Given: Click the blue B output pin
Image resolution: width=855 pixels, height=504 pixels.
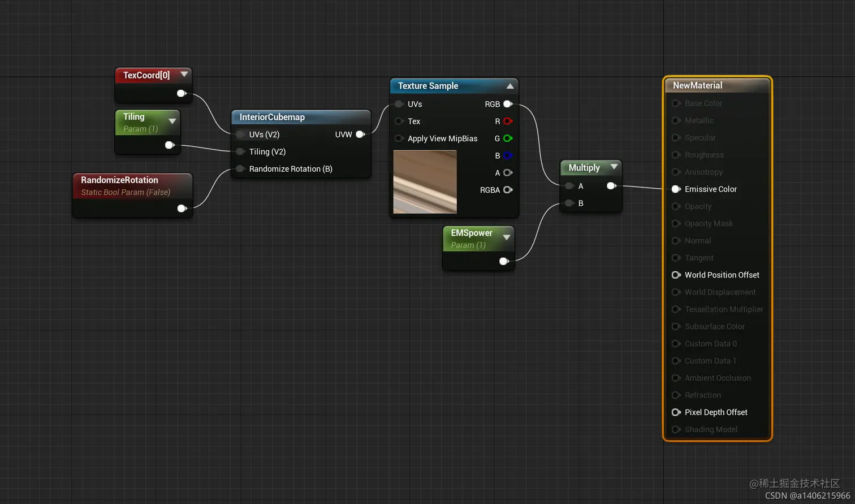Looking at the screenshot, I should [x=507, y=155].
